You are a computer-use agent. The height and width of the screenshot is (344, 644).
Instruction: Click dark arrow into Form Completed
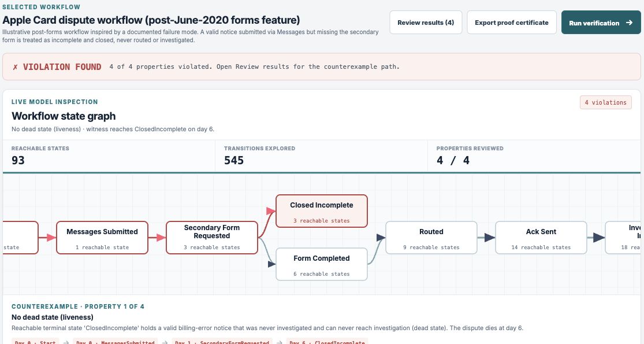pos(271,264)
